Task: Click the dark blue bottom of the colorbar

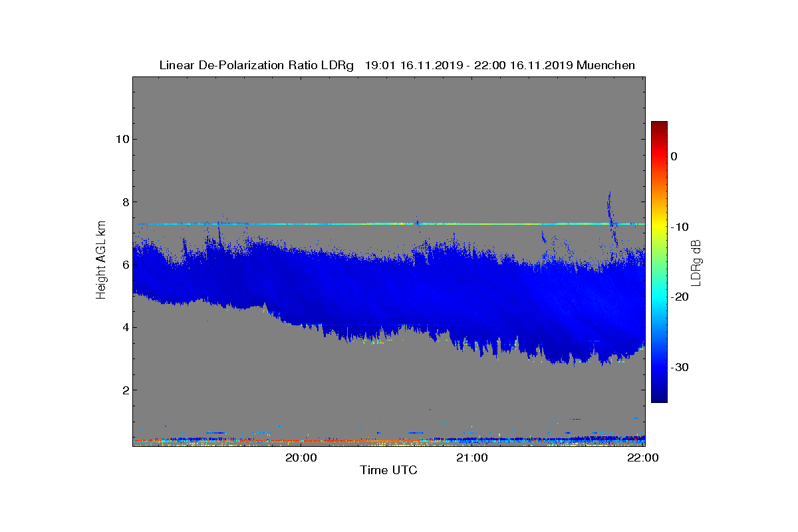Action: pos(659,398)
